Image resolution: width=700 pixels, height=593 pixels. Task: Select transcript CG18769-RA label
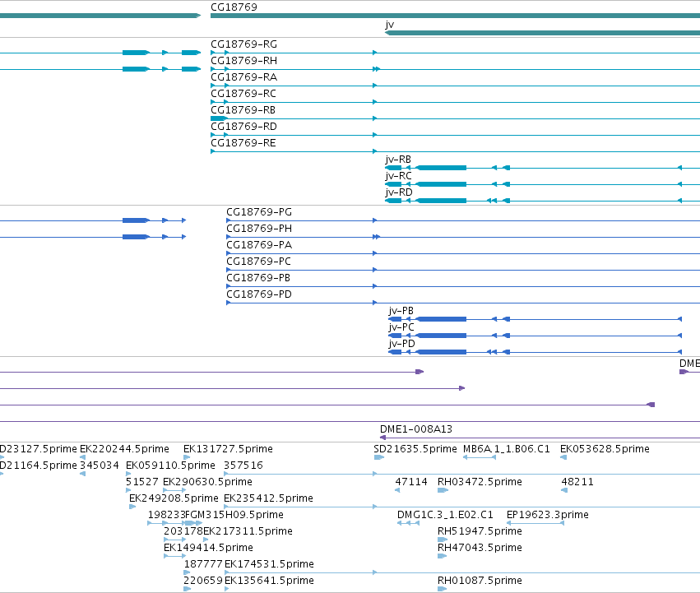[x=243, y=77]
